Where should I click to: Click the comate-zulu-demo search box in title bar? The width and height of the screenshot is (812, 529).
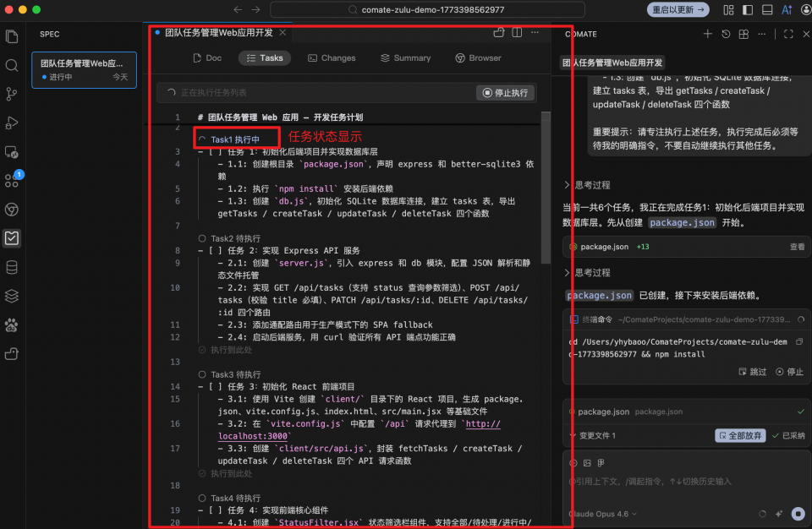(x=427, y=9)
